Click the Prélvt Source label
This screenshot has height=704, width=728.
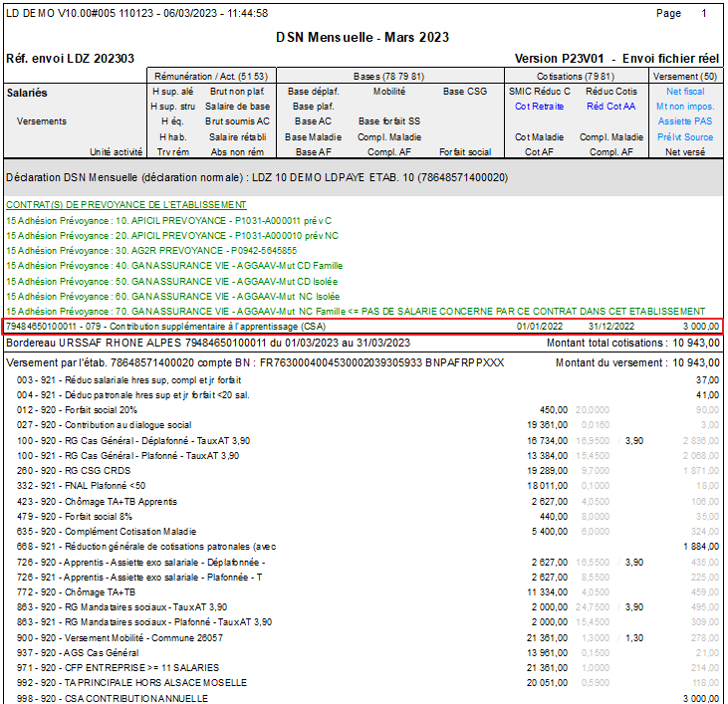point(685,137)
